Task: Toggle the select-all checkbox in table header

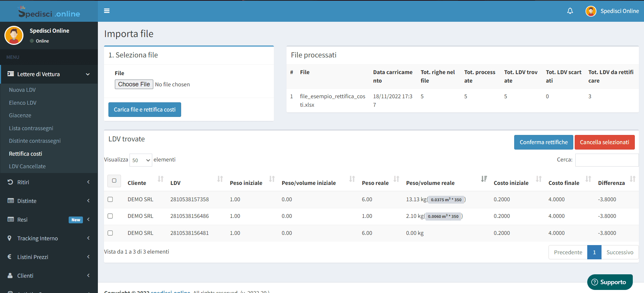Action: pyautogui.click(x=114, y=181)
